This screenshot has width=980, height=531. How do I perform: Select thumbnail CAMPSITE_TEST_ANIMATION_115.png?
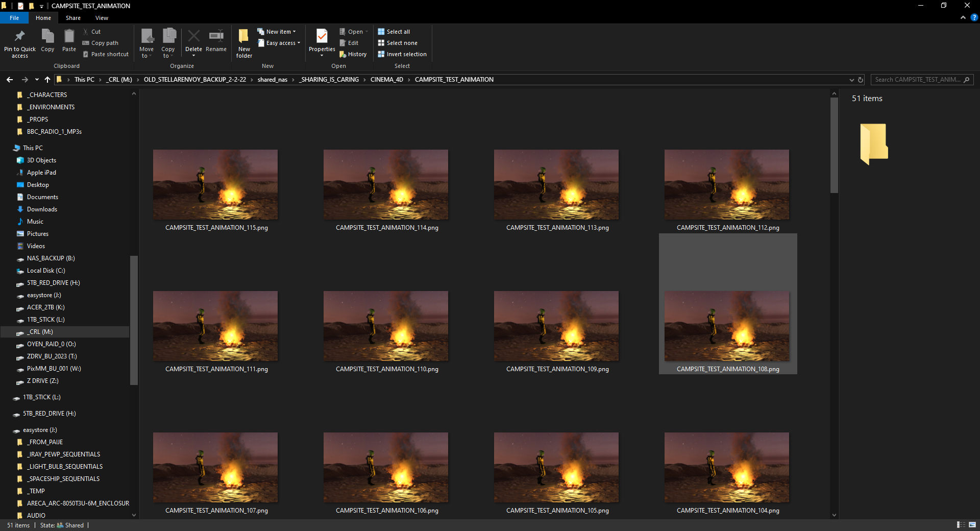click(215, 184)
